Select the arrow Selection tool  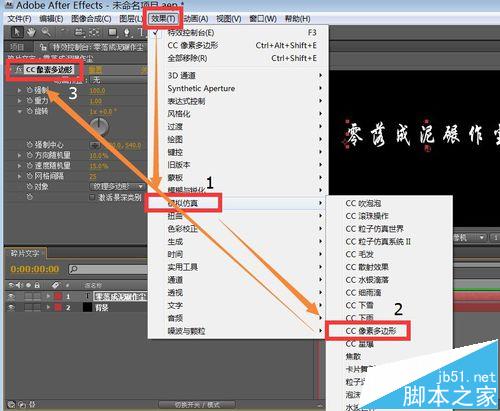click(x=17, y=32)
